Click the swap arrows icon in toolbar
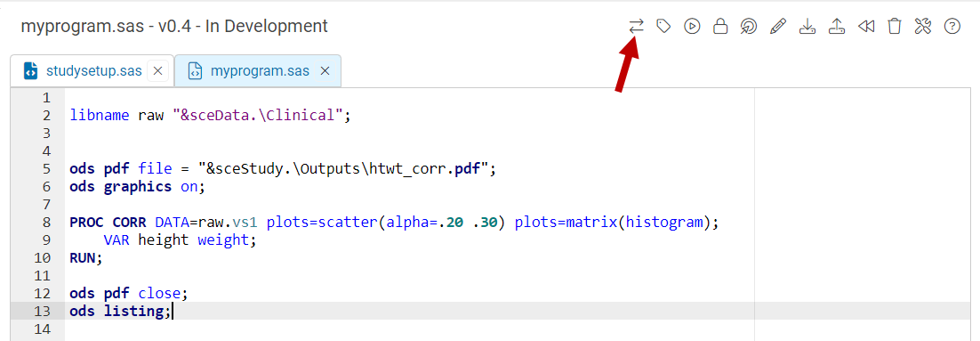The image size is (980, 341). tap(636, 27)
